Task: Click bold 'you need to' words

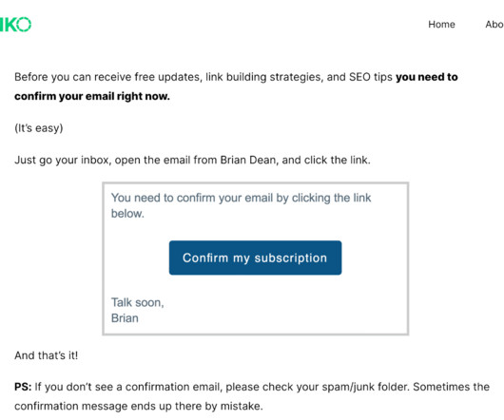Action: pyautogui.click(x=427, y=77)
